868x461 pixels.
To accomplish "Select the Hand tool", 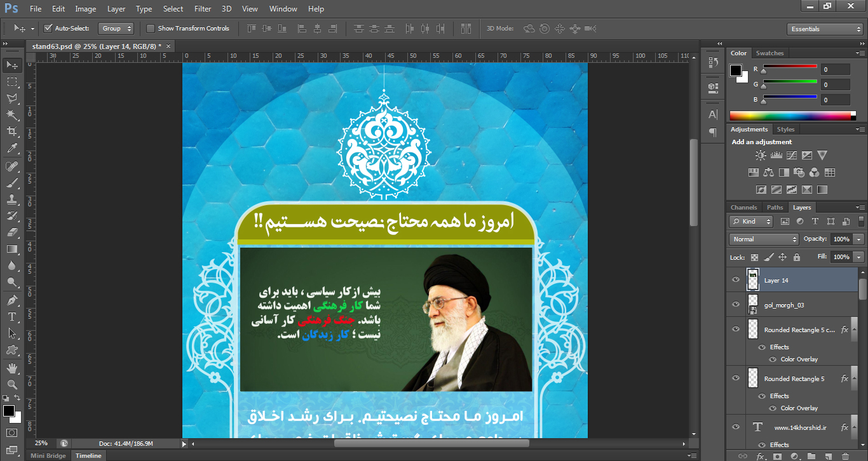I will click(12, 368).
